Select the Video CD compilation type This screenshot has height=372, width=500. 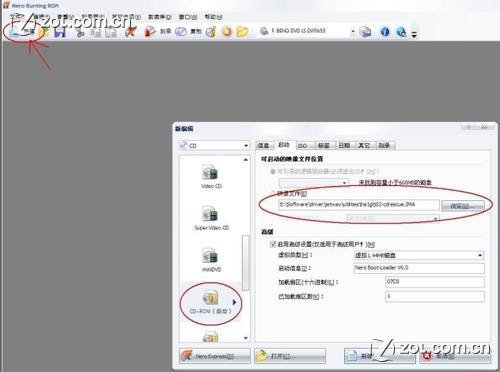pos(211,177)
